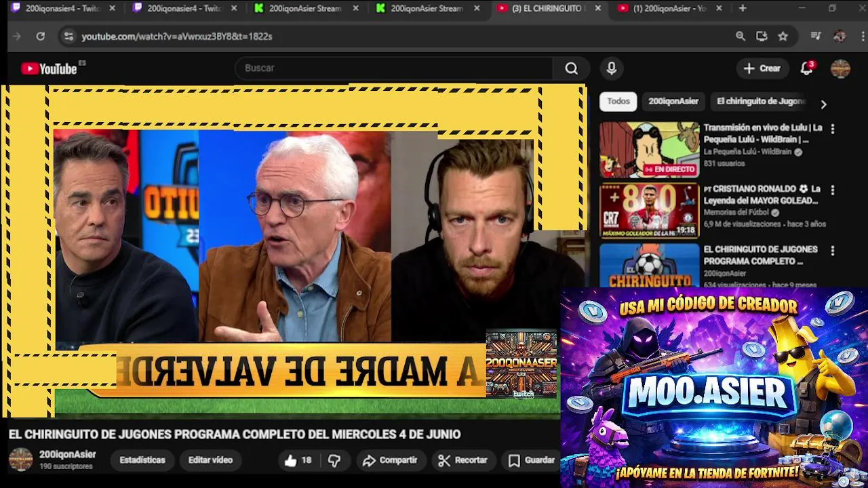Click the Recortar clip button
This screenshot has height=488, width=868.
point(462,460)
